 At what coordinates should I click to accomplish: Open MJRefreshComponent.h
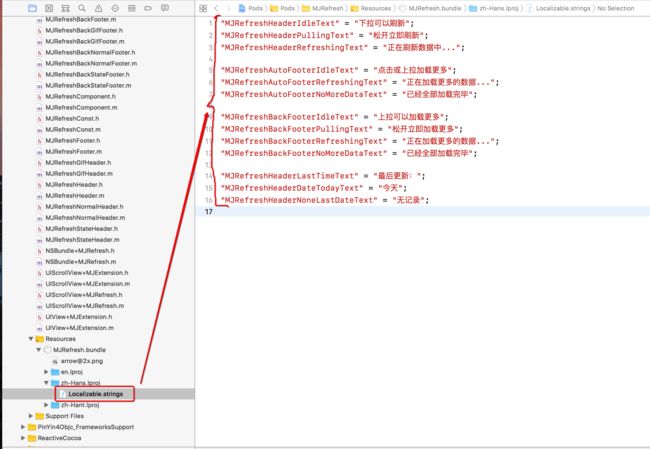[80, 97]
